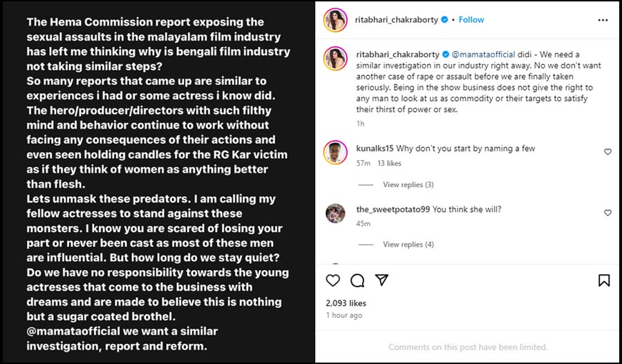The height and width of the screenshot is (364, 622).
Task: View the 2,093 likes list
Action: [346, 303]
